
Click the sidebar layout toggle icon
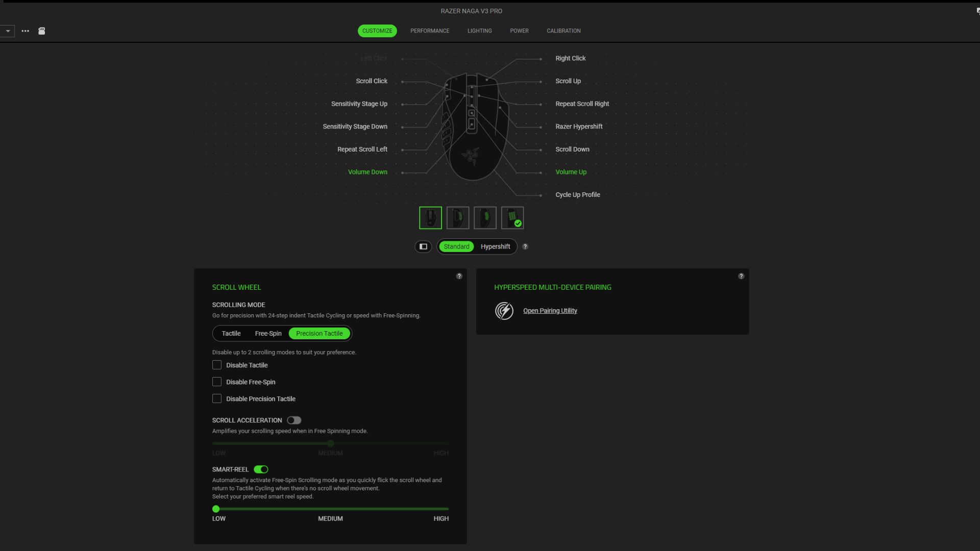point(423,246)
